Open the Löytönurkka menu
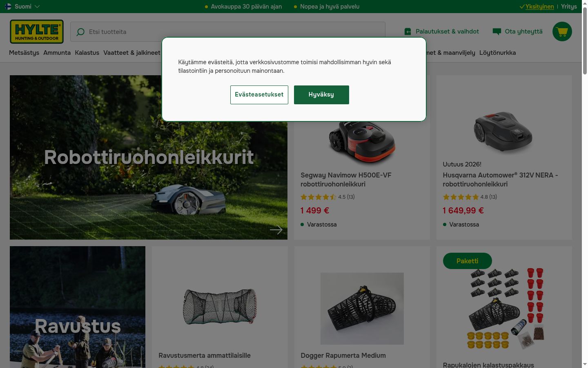This screenshot has width=588, height=368. pos(497,53)
